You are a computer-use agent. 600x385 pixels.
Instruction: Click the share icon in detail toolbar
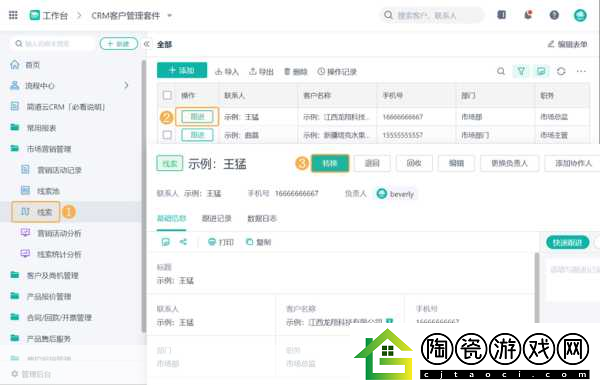[x=183, y=242]
